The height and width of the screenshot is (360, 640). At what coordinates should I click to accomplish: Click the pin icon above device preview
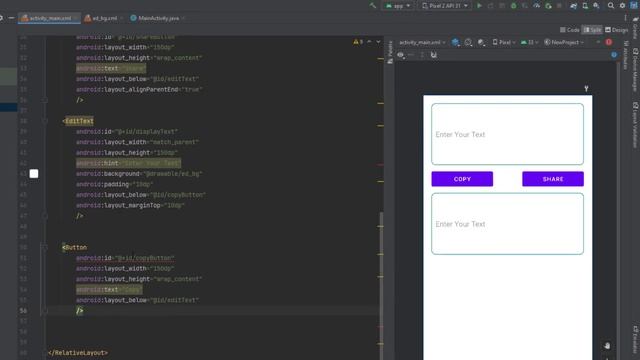[586, 89]
